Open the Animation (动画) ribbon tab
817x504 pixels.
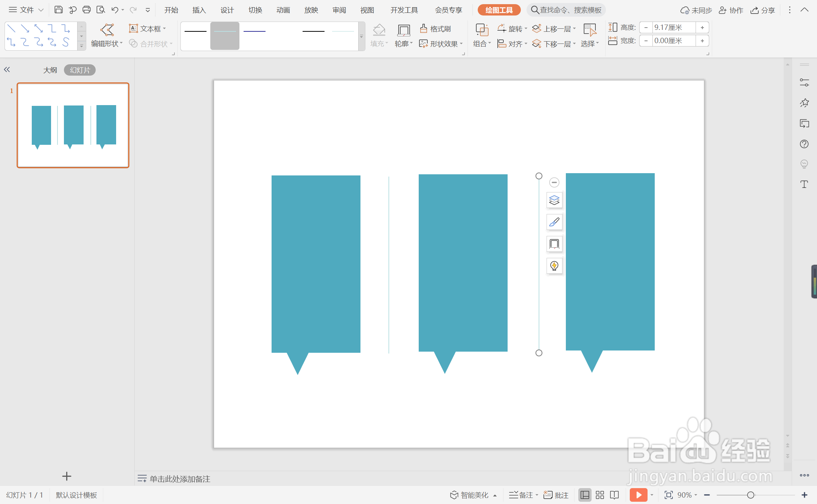pyautogui.click(x=283, y=10)
